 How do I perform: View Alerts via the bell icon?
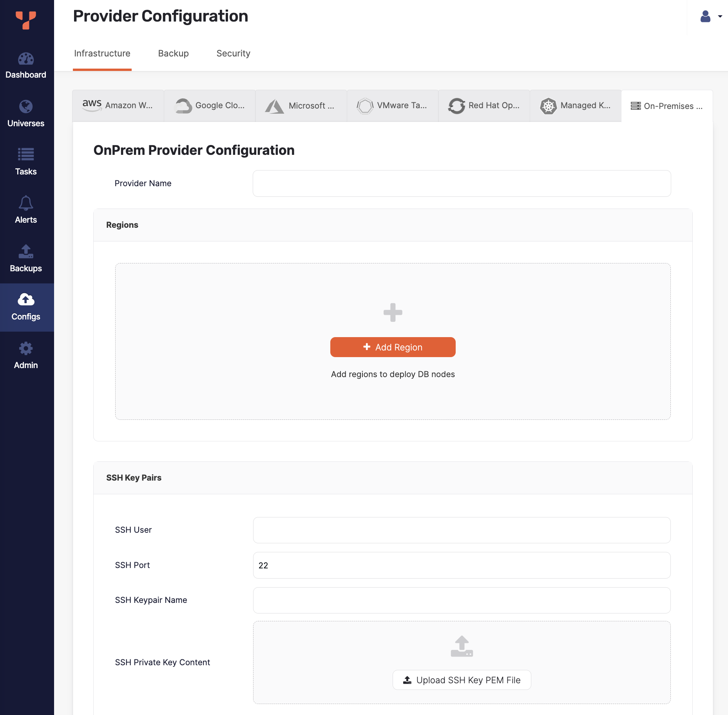(26, 211)
